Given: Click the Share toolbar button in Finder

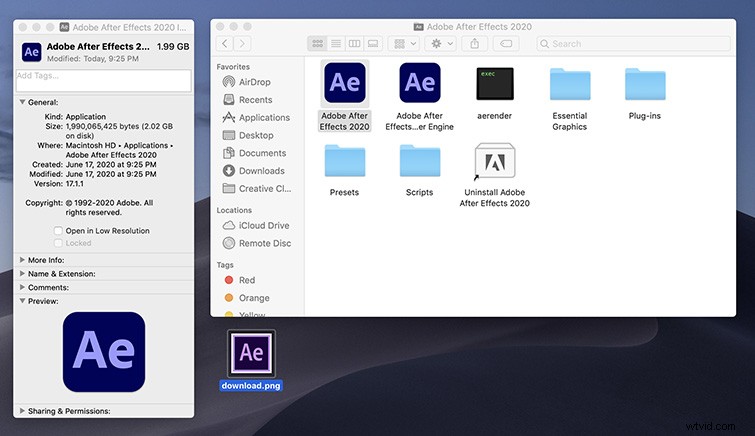Looking at the screenshot, I should click(475, 44).
